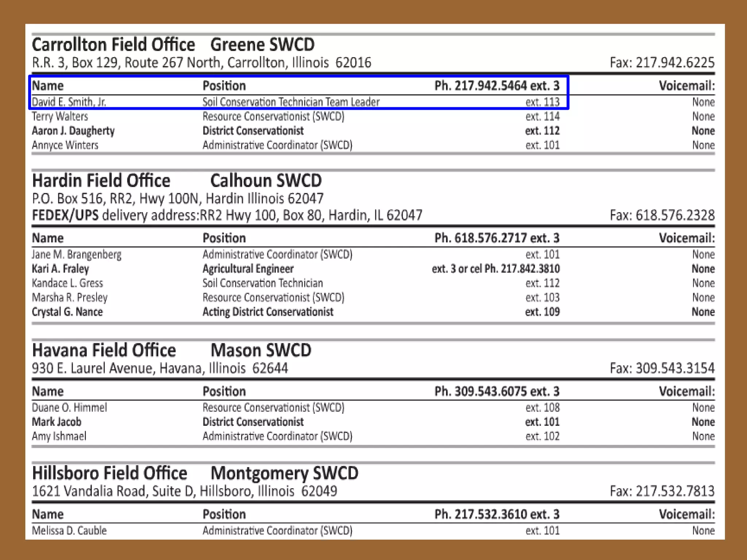Select Mark Jacob name entry
Viewport: 747px width, 560px height.
point(57,422)
